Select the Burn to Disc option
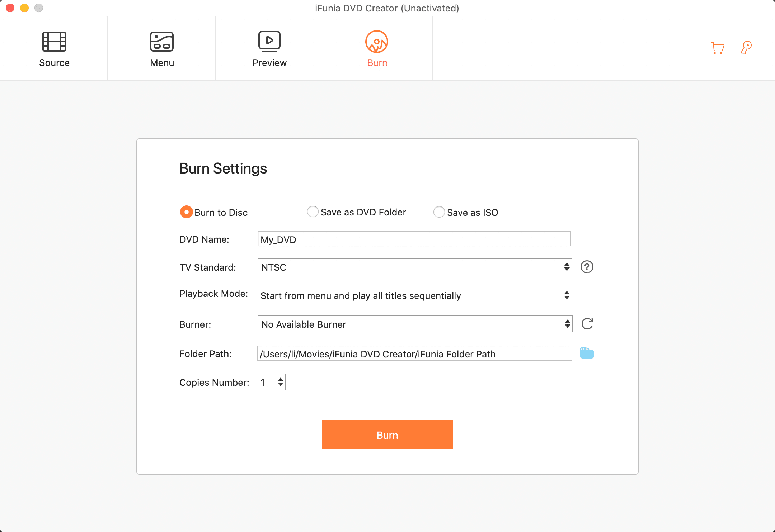The width and height of the screenshot is (775, 532). [x=187, y=212]
